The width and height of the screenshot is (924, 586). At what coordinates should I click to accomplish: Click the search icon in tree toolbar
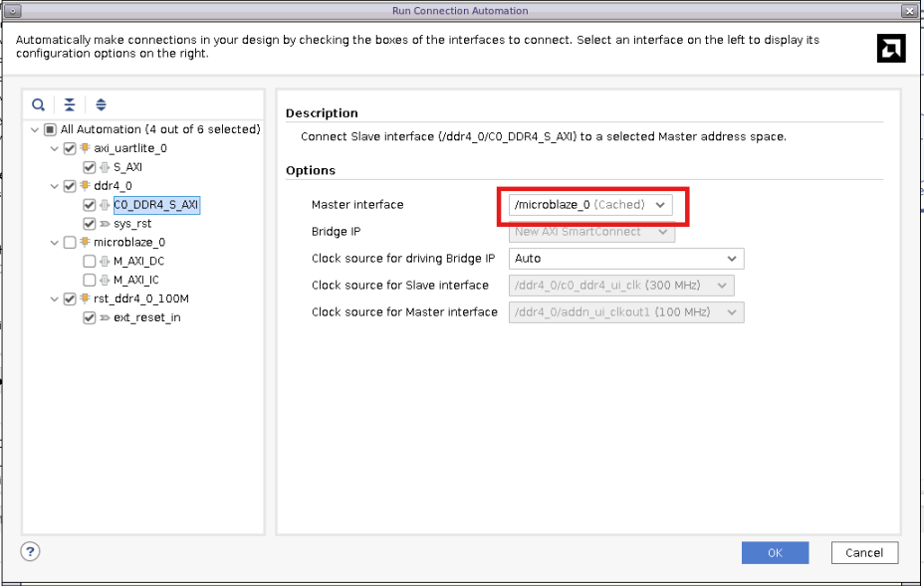[38, 104]
